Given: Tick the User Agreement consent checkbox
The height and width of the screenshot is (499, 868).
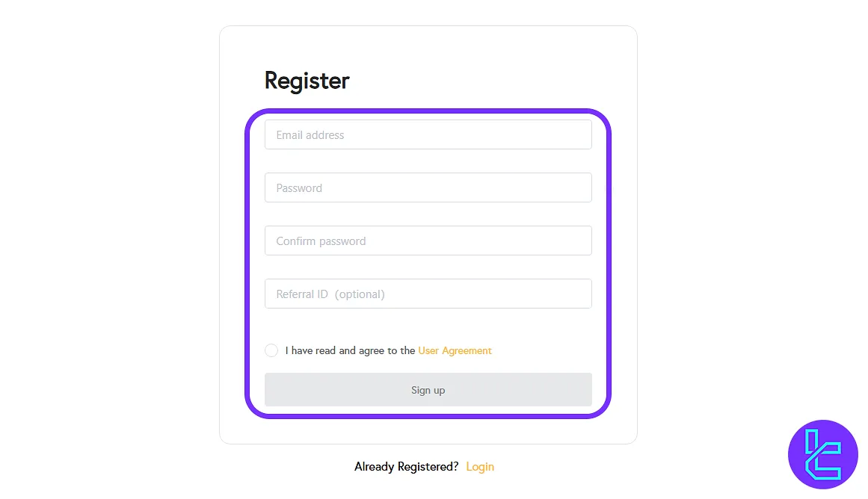Looking at the screenshot, I should click(x=271, y=350).
